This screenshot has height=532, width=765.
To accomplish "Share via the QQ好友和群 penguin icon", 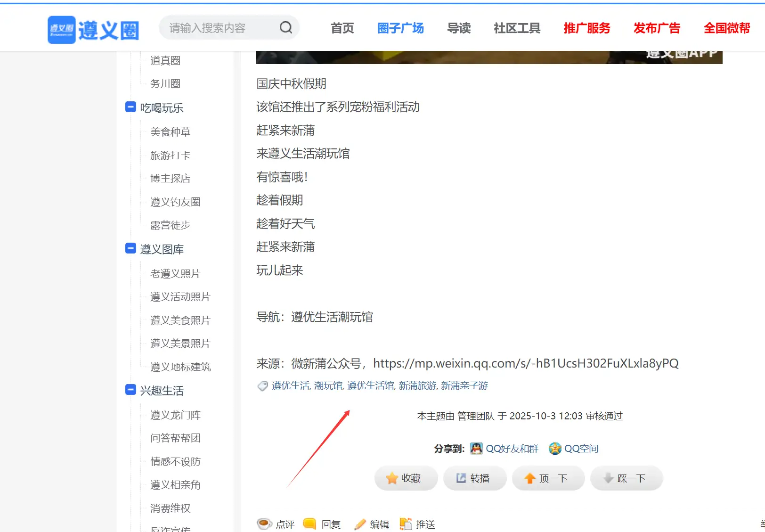I will 476,449.
